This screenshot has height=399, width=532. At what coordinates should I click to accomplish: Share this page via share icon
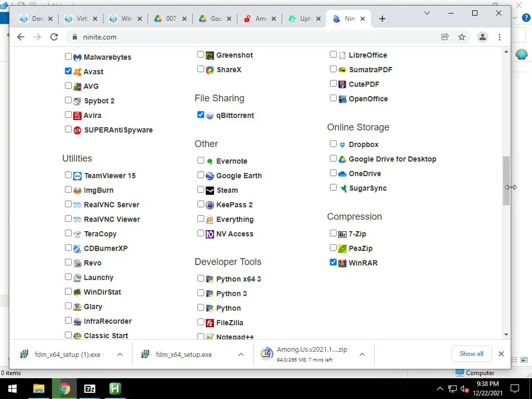[x=445, y=37]
